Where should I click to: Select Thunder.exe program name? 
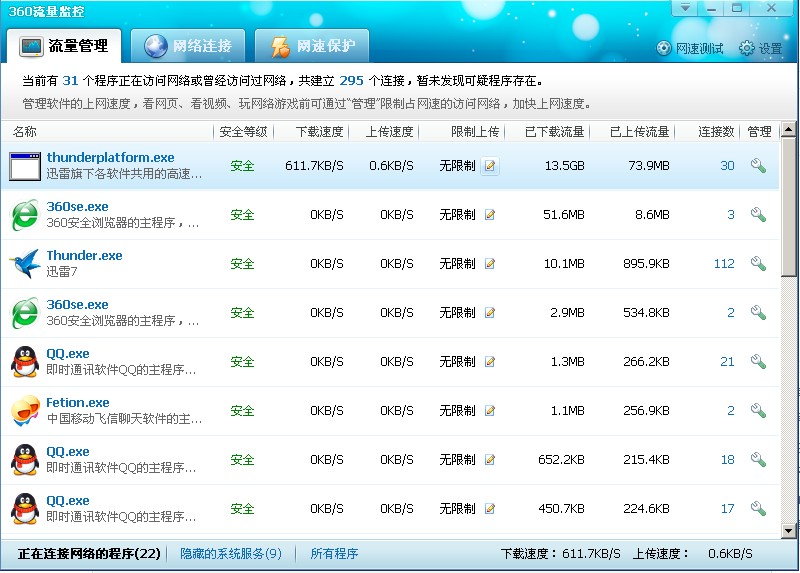[x=85, y=255]
